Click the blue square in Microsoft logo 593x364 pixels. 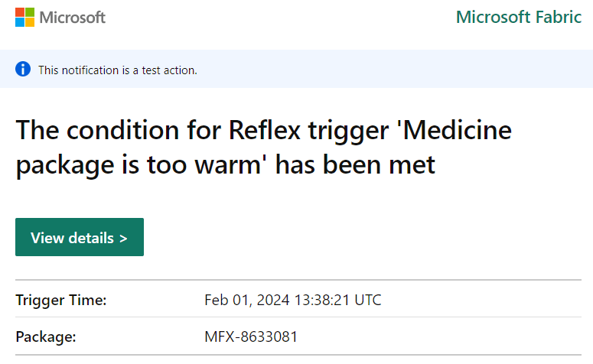[20, 22]
